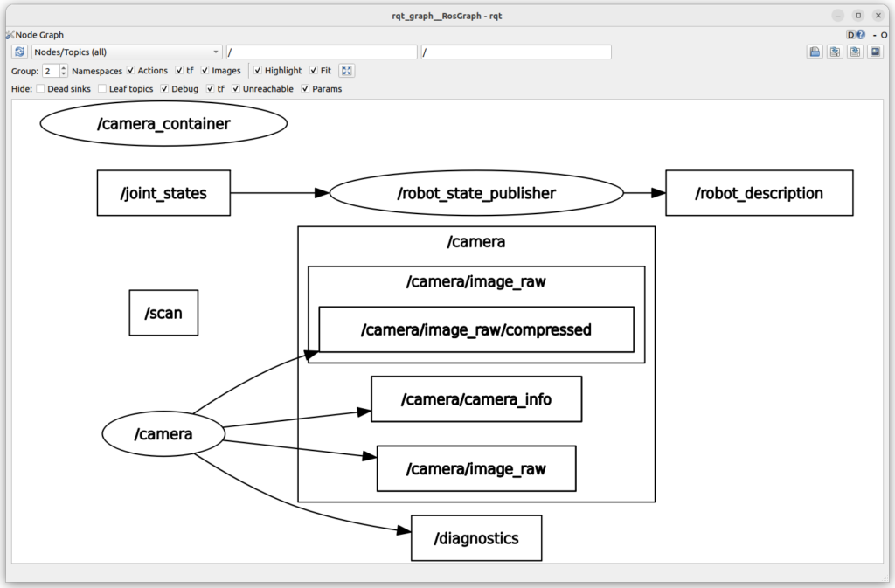Uncheck Hide Params option
Viewport: 895px width, 588px height.
coord(305,88)
